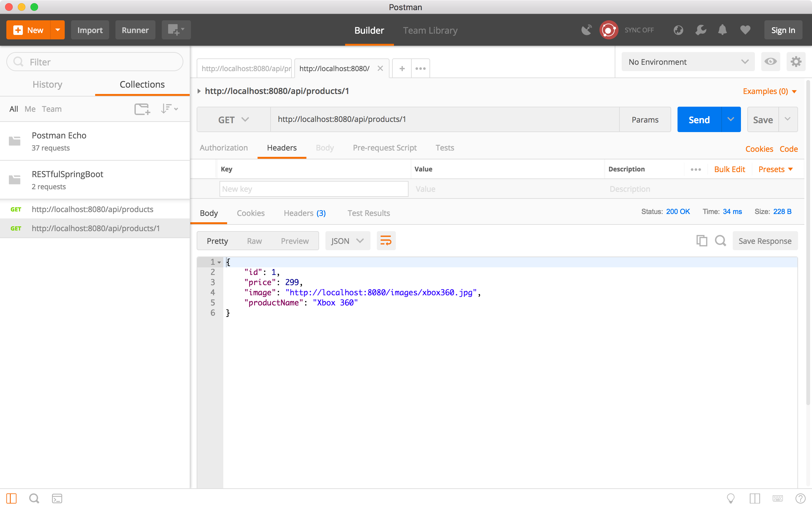Click the red sync status icon
812x508 pixels.
tap(608, 30)
